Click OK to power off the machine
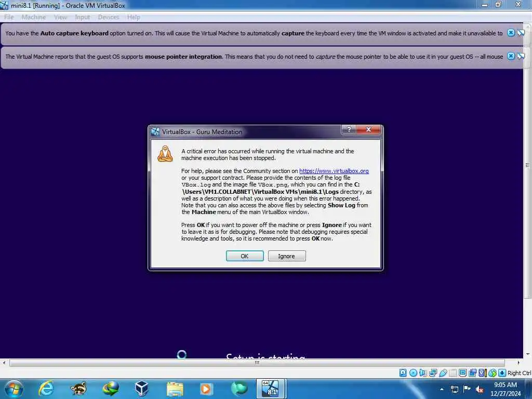Image resolution: width=532 pixels, height=399 pixels. point(245,256)
